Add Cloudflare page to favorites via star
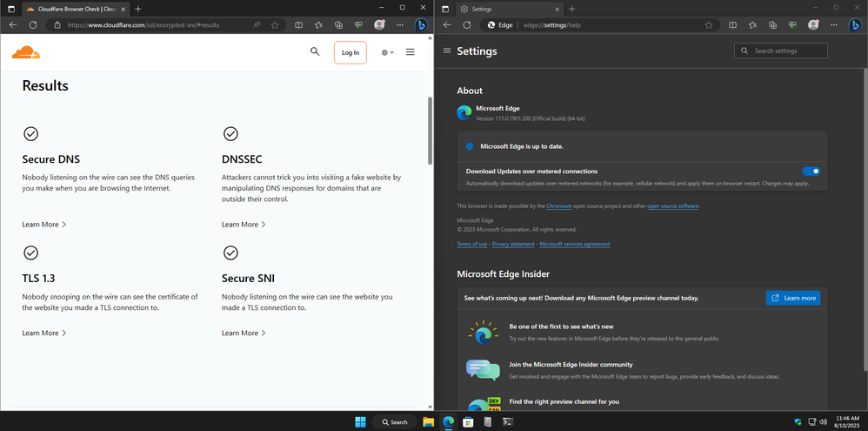Image resolution: width=868 pixels, height=431 pixels. (x=275, y=25)
